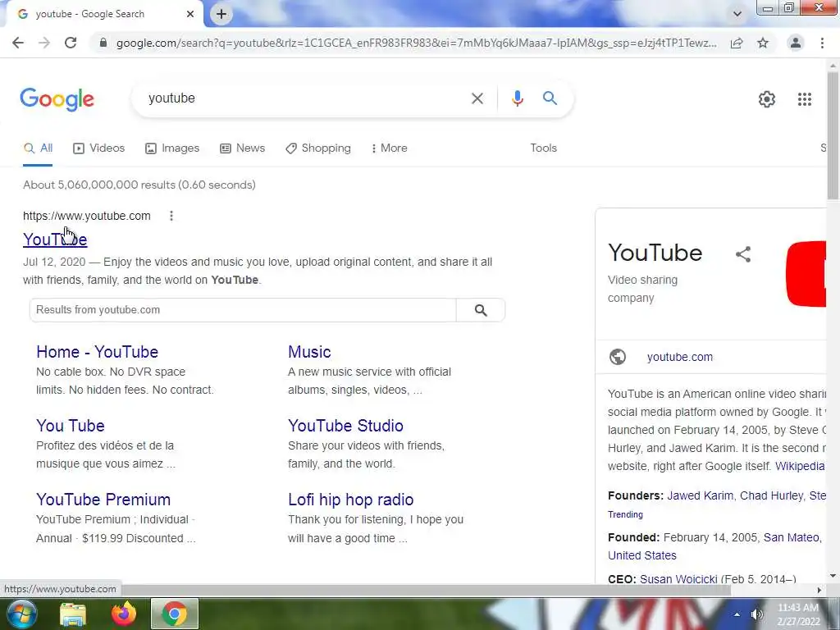Open the search Tools options

(x=543, y=148)
